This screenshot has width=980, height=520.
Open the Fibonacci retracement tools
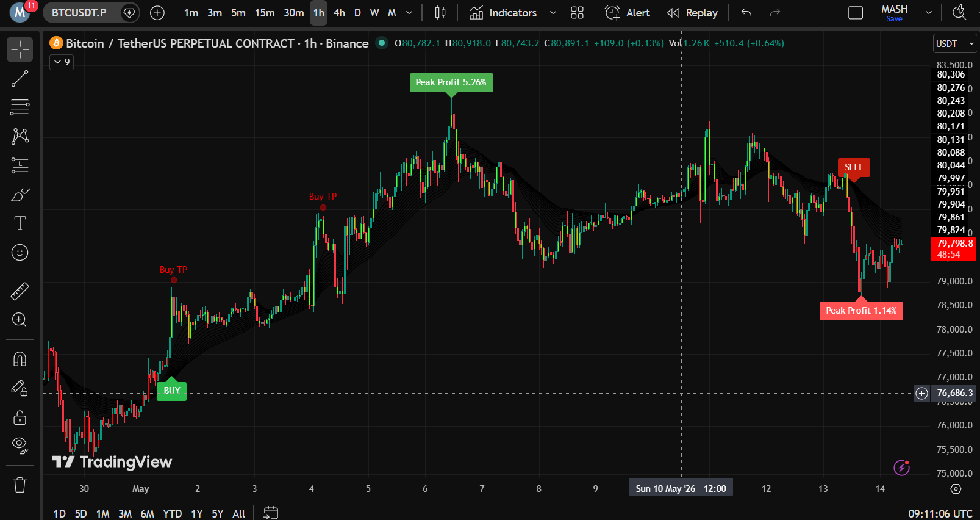[20, 107]
